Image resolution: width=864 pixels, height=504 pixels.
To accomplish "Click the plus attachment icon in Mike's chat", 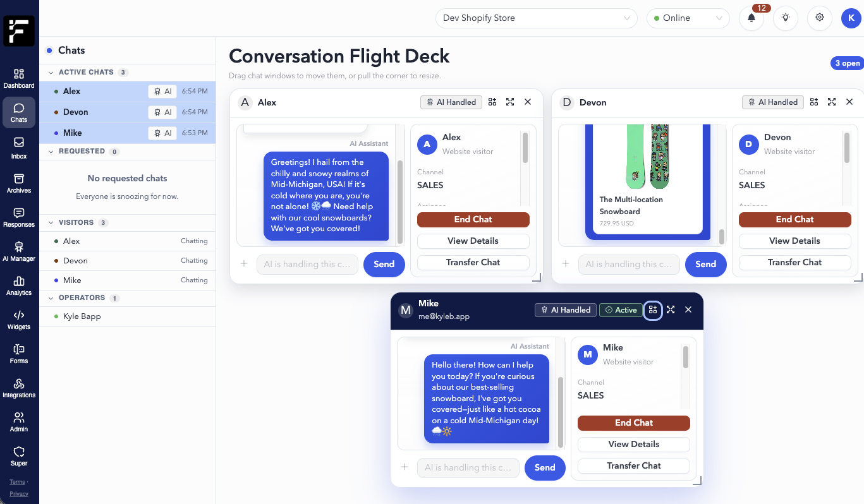I will (x=405, y=467).
